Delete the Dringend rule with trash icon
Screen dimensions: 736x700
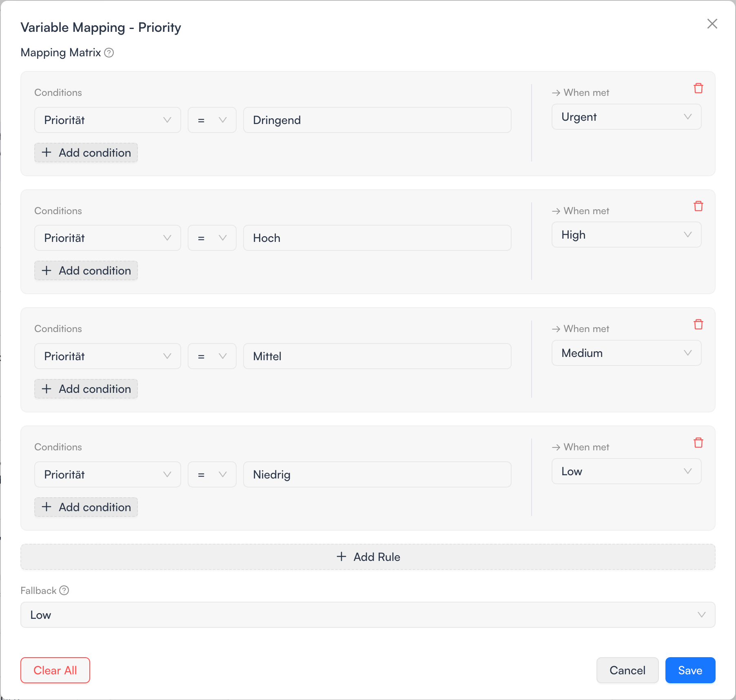coord(698,88)
